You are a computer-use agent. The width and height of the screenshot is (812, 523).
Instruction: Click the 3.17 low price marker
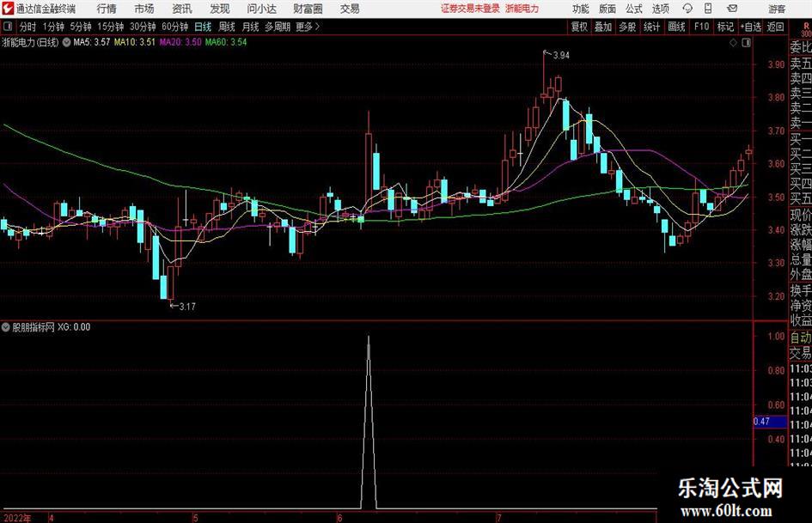(187, 307)
